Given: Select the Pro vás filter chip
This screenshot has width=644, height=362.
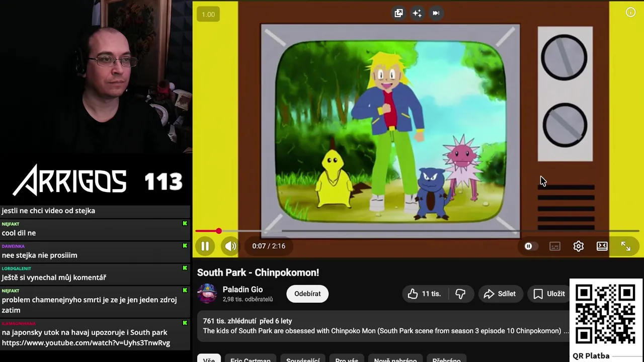Looking at the screenshot, I should point(347,358).
